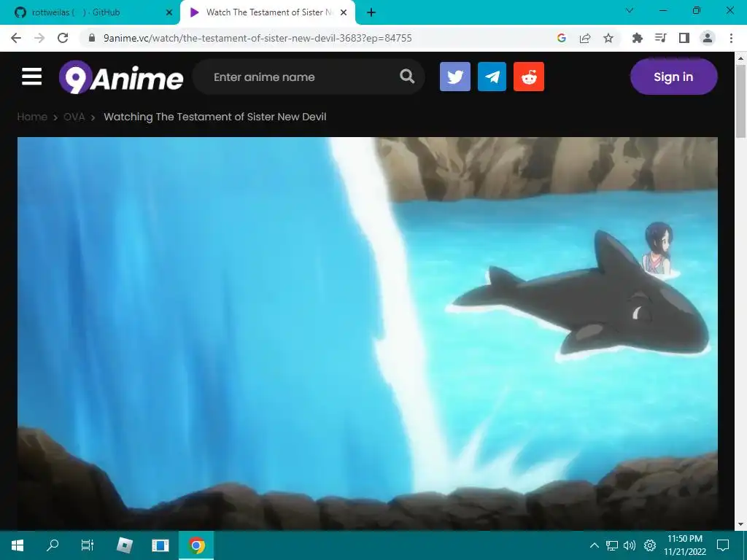Open the hamburger menu on 9Anime
Viewport: 747px width, 560px height.
pyautogui.click(x=32, y=77)
